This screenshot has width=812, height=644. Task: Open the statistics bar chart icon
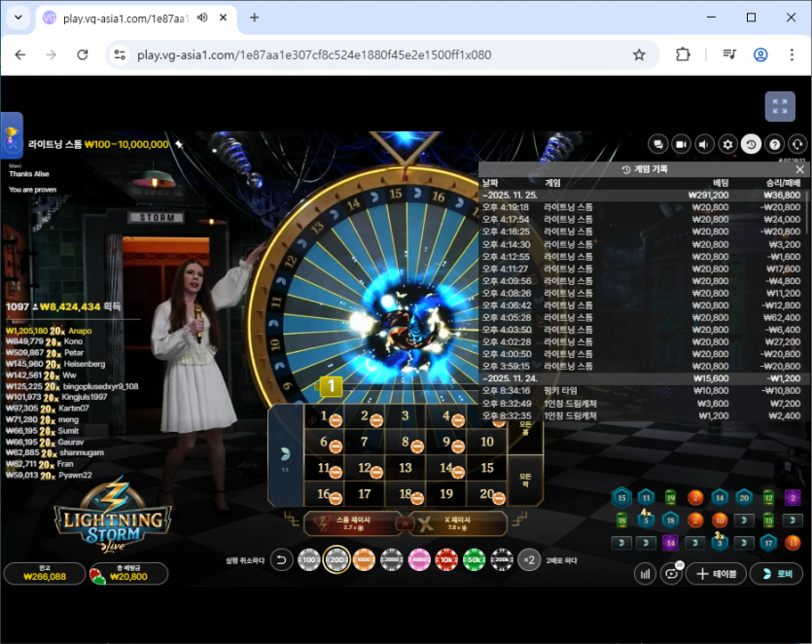click(x=646, y=574)
